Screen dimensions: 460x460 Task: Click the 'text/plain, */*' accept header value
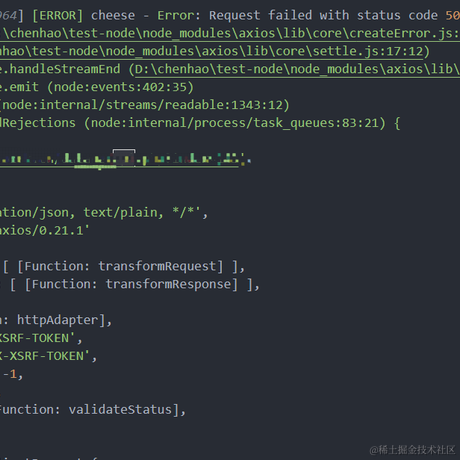pos(142,213)
